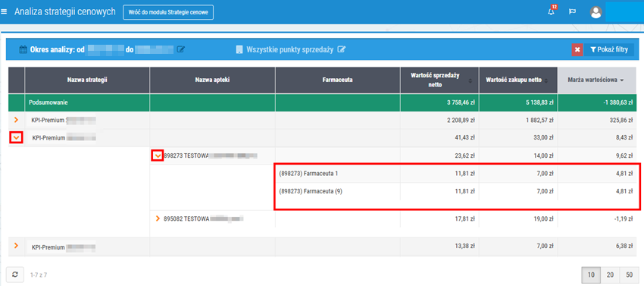Sort by Marża wartościowa column
Screen dimensions: 644x286
point(598,80)
